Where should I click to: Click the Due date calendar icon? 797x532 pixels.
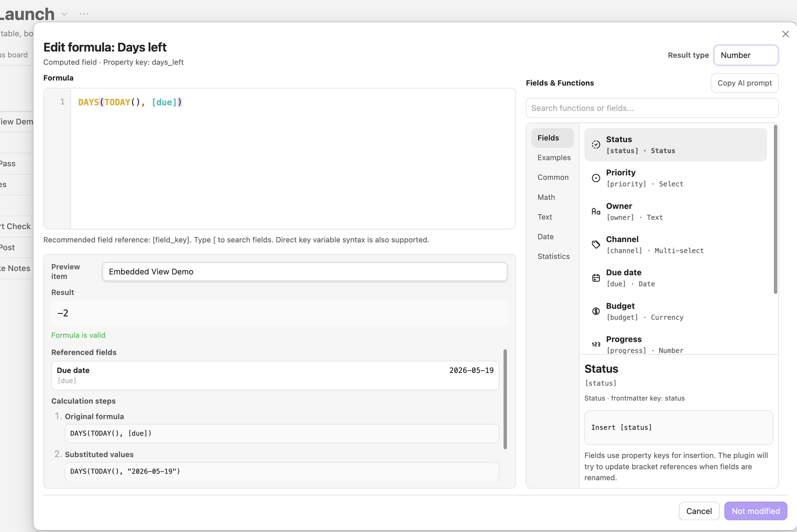coord(596,278)
